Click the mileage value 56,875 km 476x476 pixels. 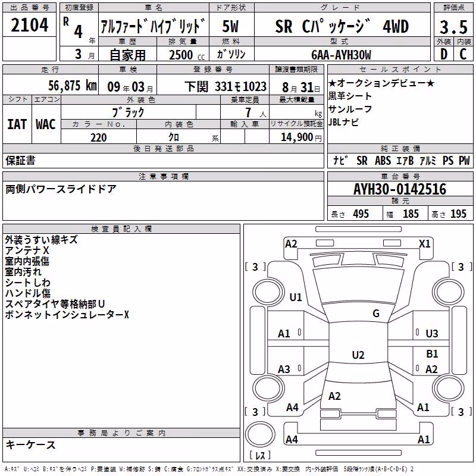(73, 86)
